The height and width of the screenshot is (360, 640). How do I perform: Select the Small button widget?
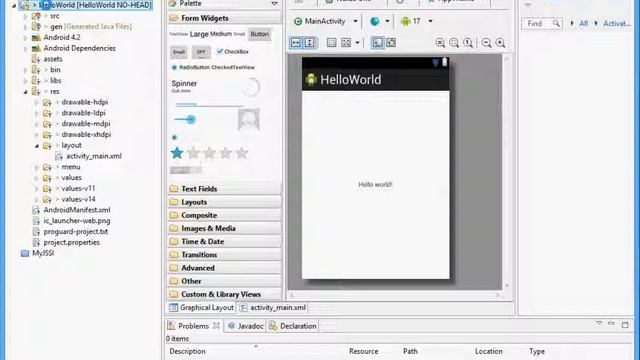coord(178,52)
